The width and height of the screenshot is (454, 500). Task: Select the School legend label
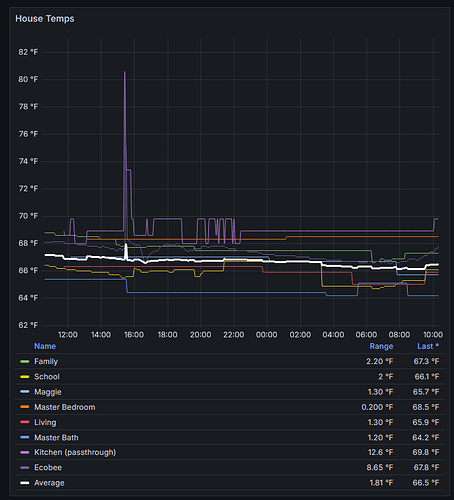[x=47, y=377]
